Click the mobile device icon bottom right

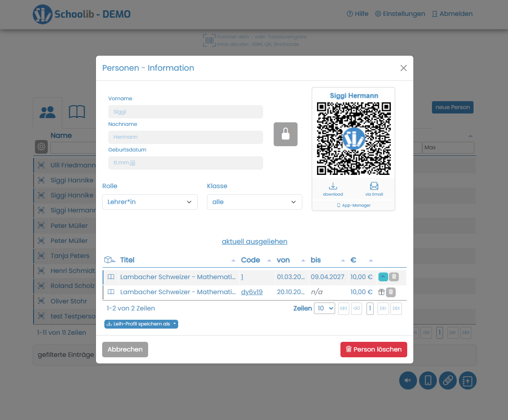[x=428, y=380]
